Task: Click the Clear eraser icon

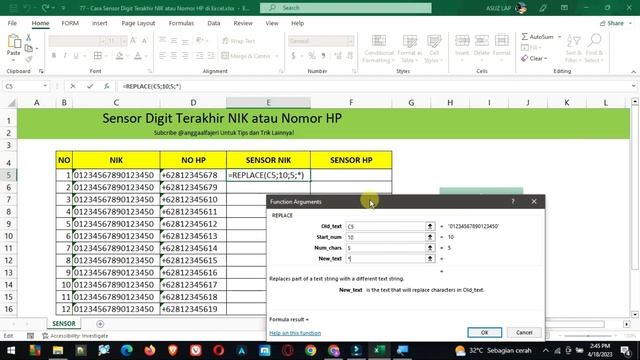Action: tap(525, 58)
